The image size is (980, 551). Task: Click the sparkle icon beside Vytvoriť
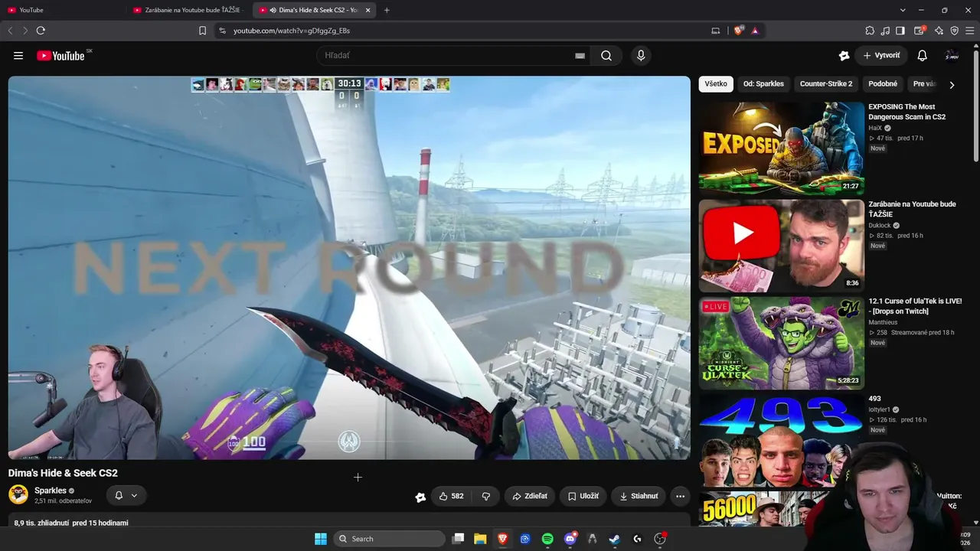coord(844,56)
